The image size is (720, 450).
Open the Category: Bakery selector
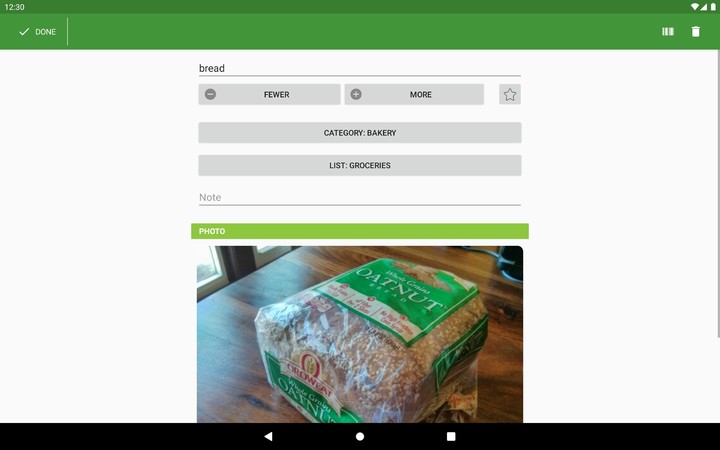coord(360,133)
